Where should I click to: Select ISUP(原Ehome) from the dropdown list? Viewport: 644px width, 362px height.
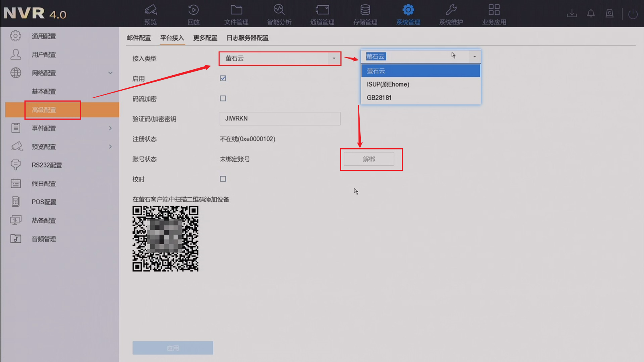pos(388,84)
